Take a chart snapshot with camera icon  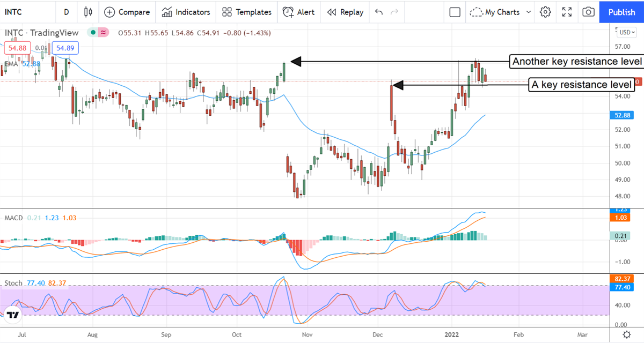588,12
